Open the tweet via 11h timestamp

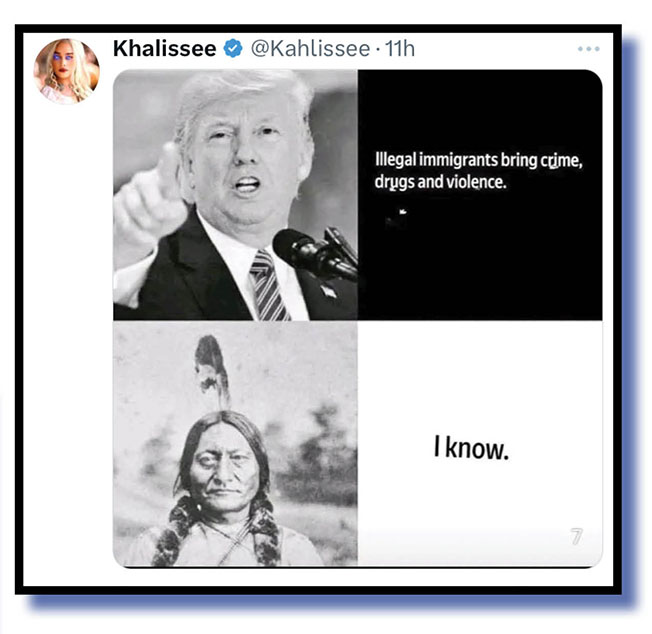click(x=400, y=49)
